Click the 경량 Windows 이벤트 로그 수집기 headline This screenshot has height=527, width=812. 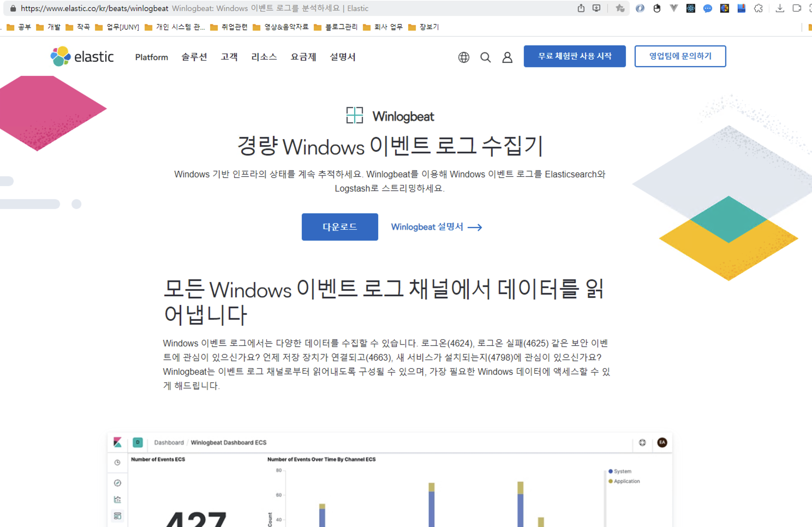click(390, 146)
